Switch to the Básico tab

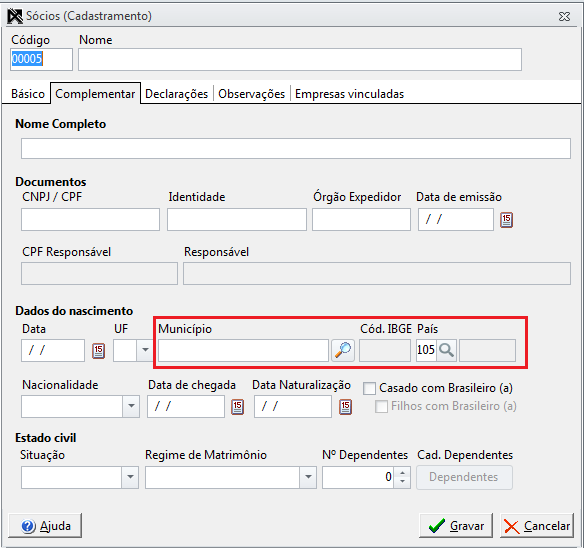[x=28, y=94]
